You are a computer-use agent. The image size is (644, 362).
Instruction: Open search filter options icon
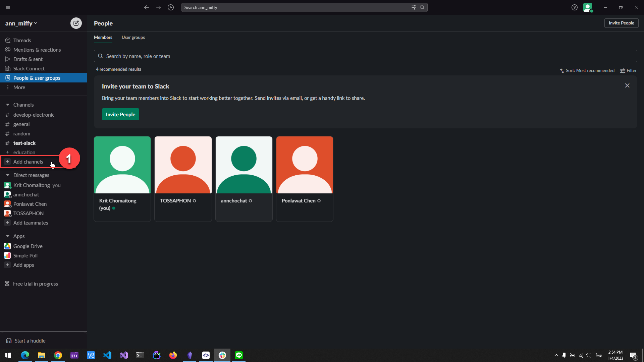tap(414, 7)
